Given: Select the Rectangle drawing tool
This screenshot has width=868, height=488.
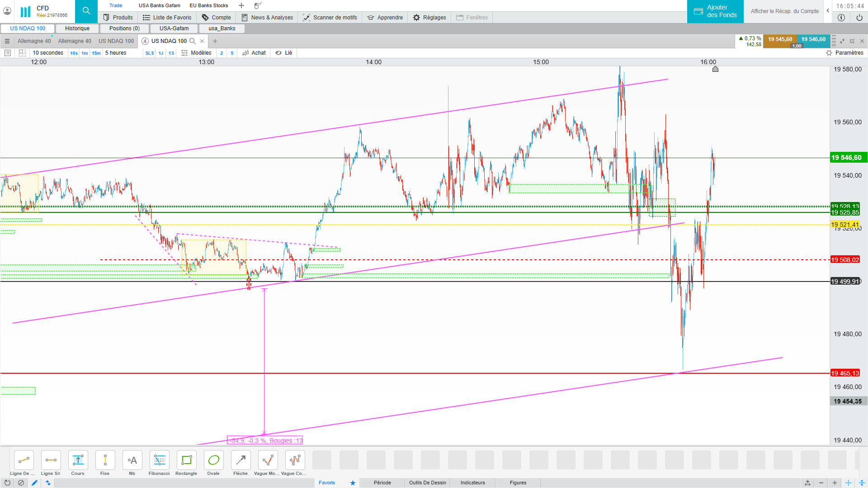Looking at the screenshot, I should 186,460.
